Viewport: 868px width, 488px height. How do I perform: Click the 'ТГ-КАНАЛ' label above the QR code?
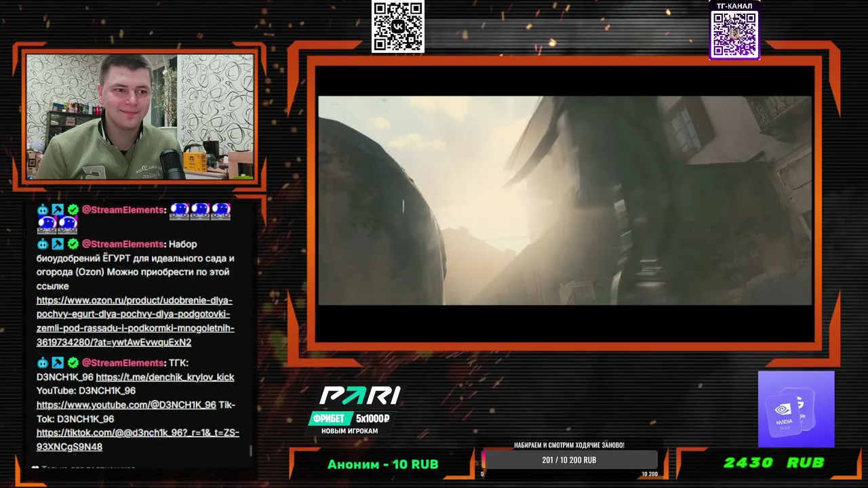click(x=734, y=6)
